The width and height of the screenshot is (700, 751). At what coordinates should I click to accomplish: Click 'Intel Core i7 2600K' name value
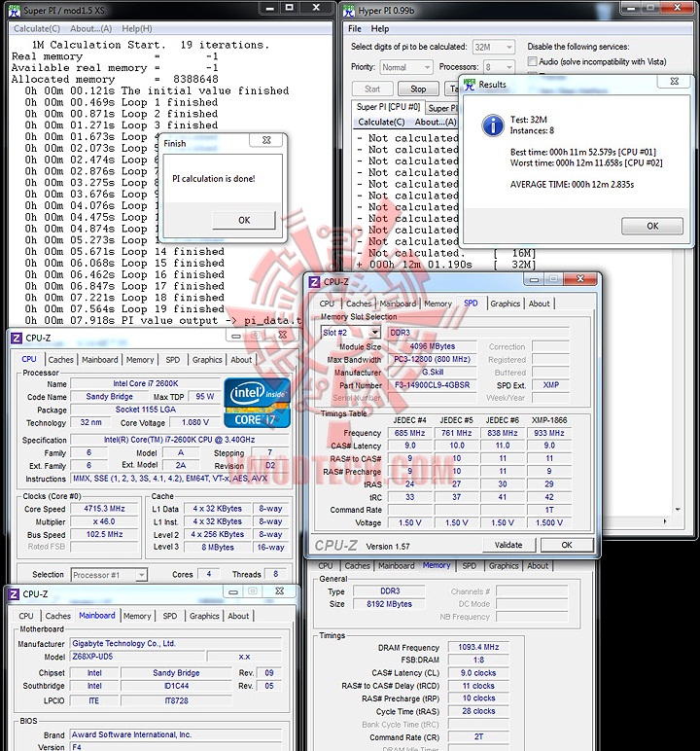point(146,383)
